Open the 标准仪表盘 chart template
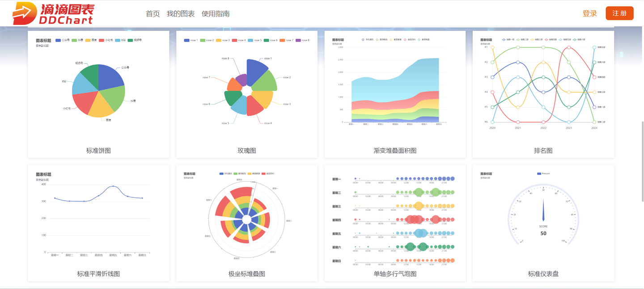 [x=542, y=274]
